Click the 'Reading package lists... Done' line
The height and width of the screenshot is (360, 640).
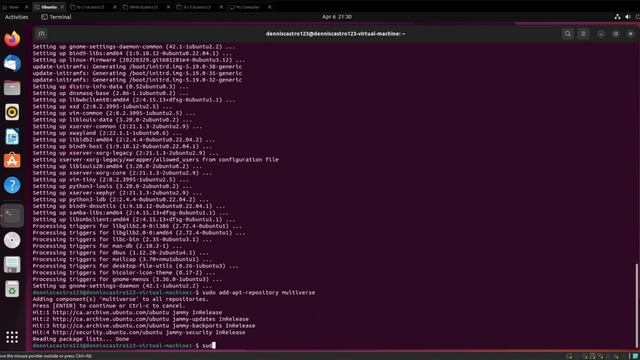click(81, 339)
